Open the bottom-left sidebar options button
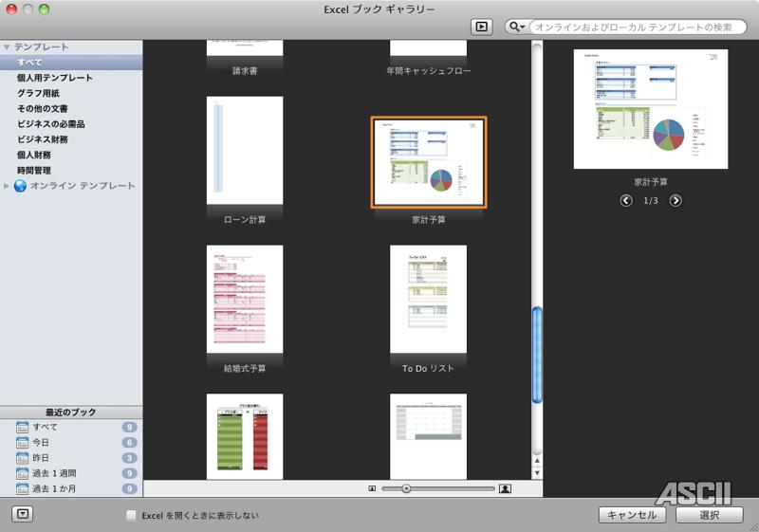Viewport: 759px width, 532px height. coord(22,514)
